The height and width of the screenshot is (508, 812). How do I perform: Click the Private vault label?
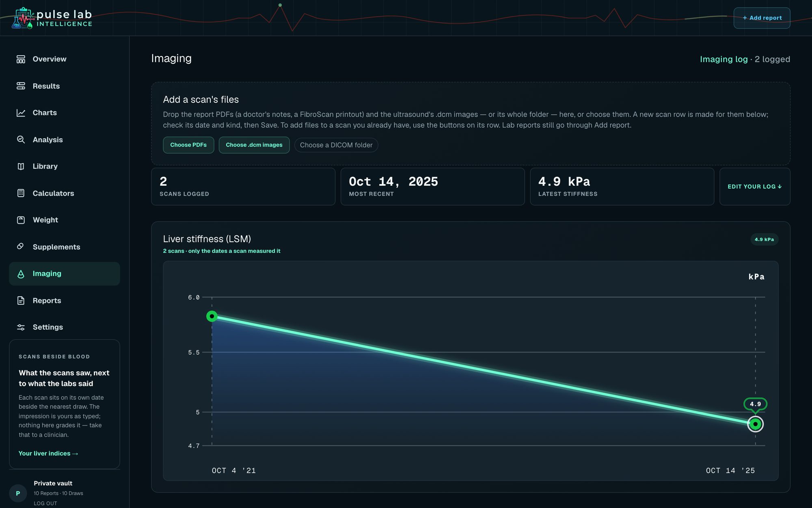click(53, 484)
